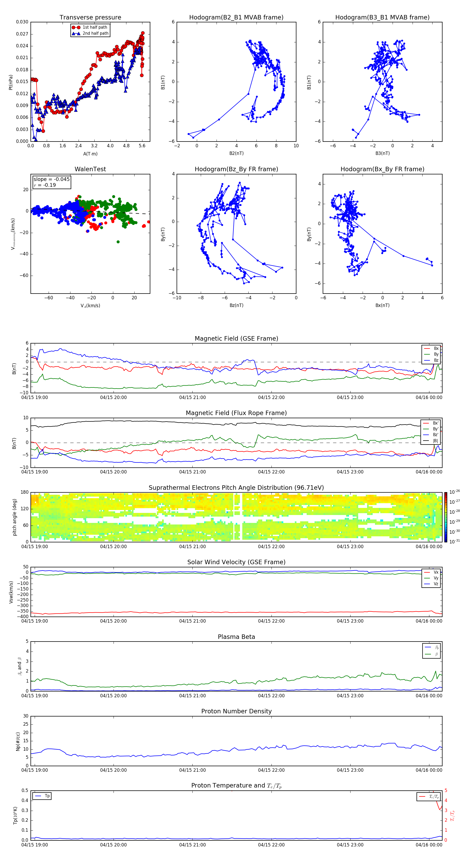
Task: Click Bx legend entry in GSE magnetic field
Action: [x=431, y=349]
